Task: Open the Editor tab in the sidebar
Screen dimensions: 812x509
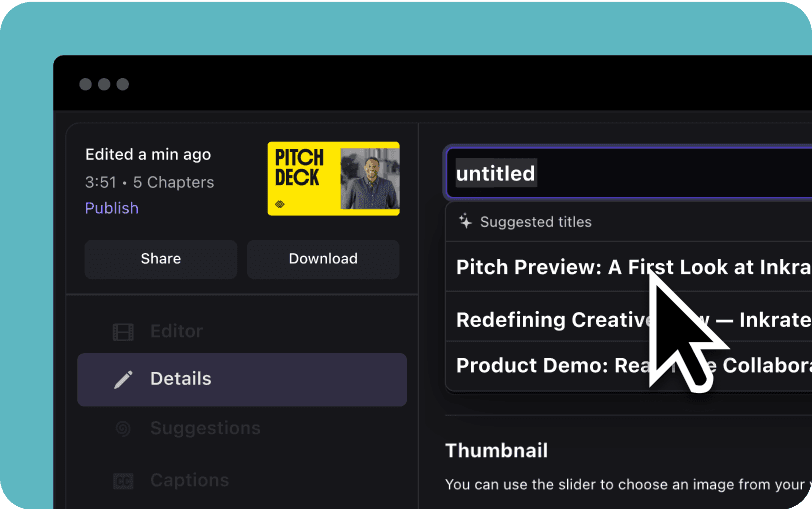Action: click(x=176, y=331)
